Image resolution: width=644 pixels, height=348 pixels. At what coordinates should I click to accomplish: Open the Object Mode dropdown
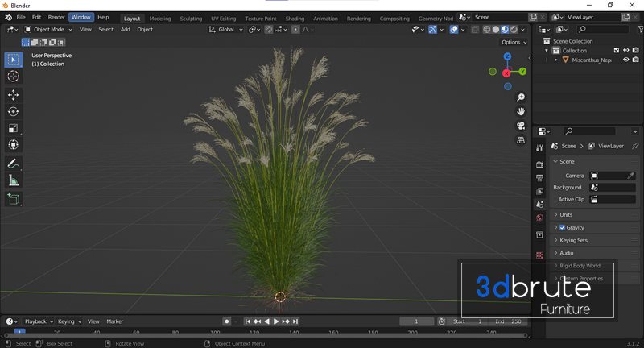[x=48, y=30]
